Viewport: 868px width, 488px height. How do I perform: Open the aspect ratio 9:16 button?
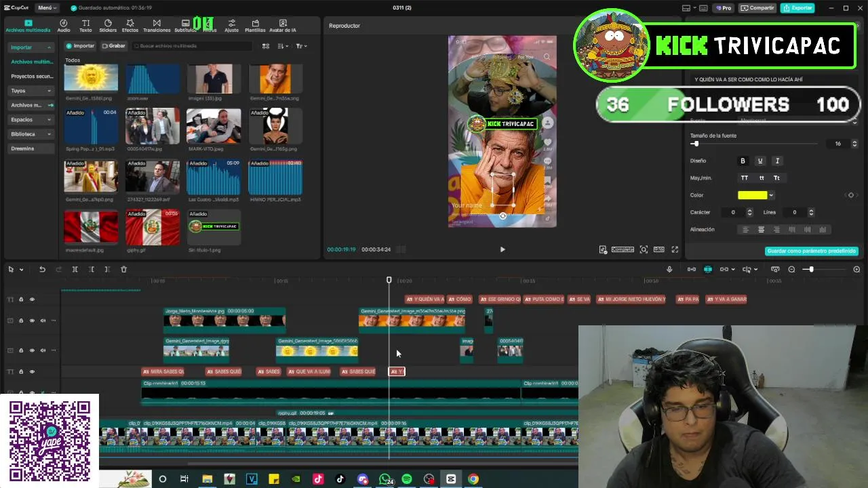(658, 249)
